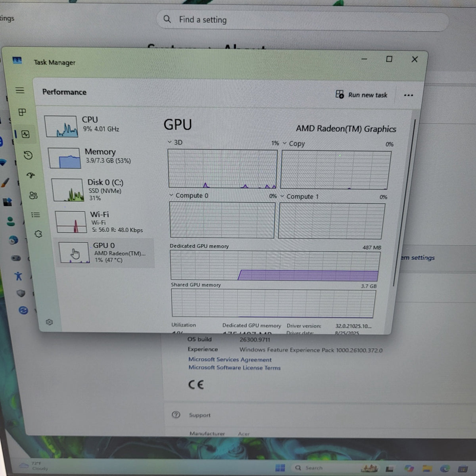Viewport: 476px width, 476px height.
Task: Expand the Compute 1 engine dropdown
Action: click(299, 197)
